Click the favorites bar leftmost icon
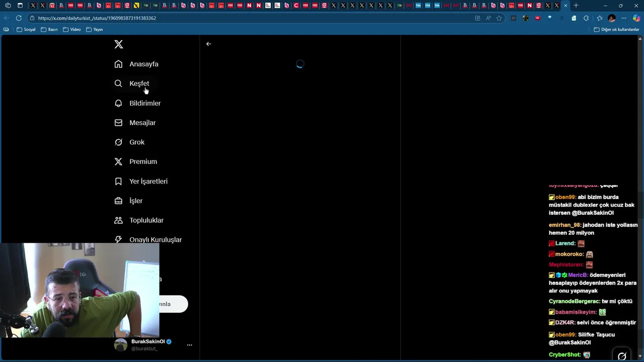 point(6,30)
